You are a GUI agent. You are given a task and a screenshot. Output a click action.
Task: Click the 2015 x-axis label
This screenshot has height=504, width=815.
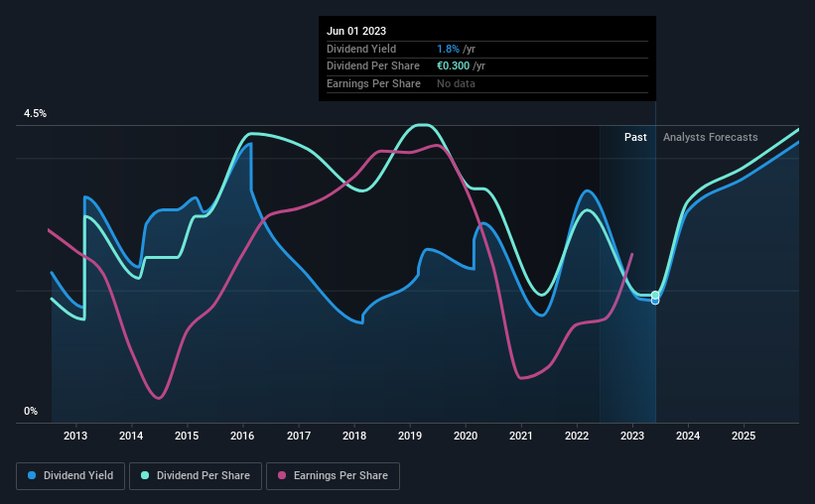pyautogui.click(x=187, y=436)
